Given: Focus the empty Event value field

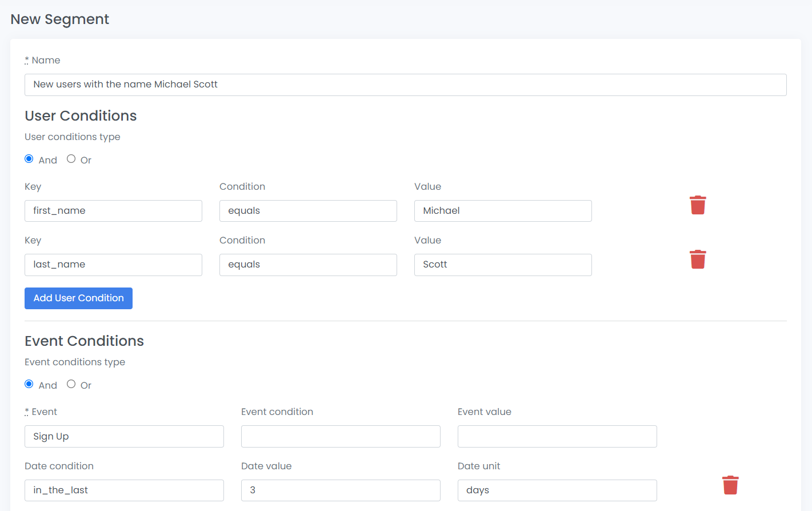Looking at the screenshot, I should click(557, 437).
